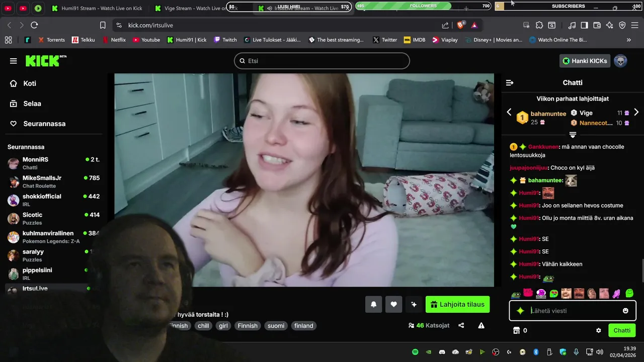Open the Kick hamburger menu
Viewport: 644px width, 362px height.
(13, 61)
